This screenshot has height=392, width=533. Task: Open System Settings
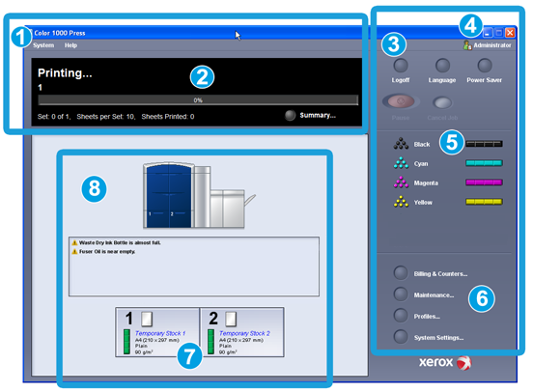(x=401, y=337)
